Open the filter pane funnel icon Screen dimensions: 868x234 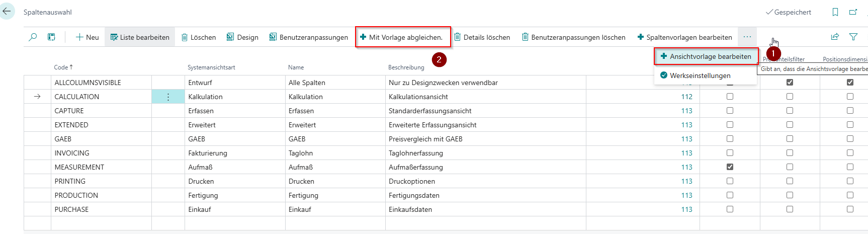(853, 37)
